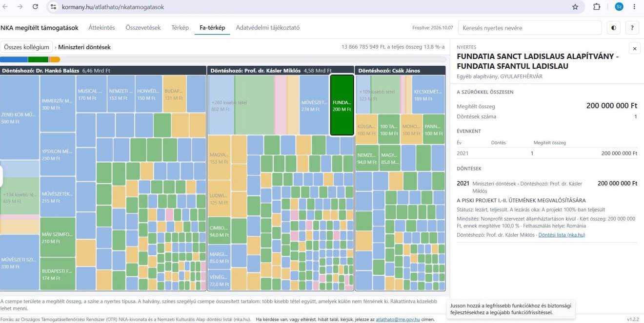Select the green segment of the type bar
The width and height of the screenshot is (644, 323).
click(x=38, y=59)
